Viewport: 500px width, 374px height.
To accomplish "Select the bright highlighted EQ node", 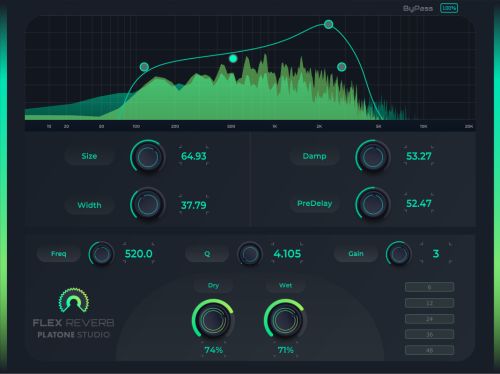I will coord(233,59).
